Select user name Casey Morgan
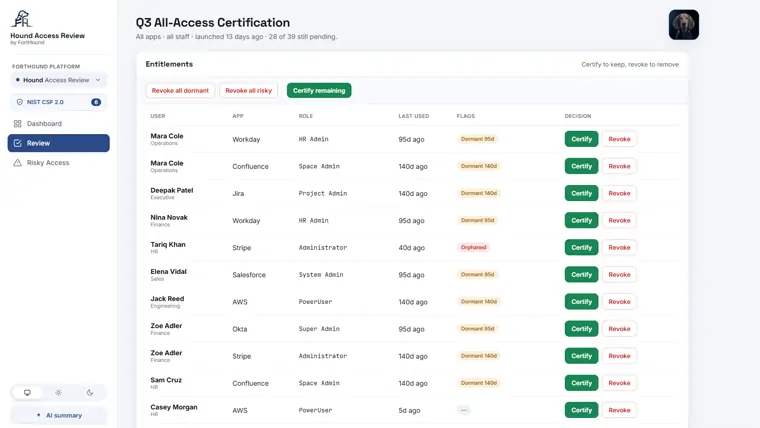The height and width of the screenshot is (428, 760). [174, 407]
